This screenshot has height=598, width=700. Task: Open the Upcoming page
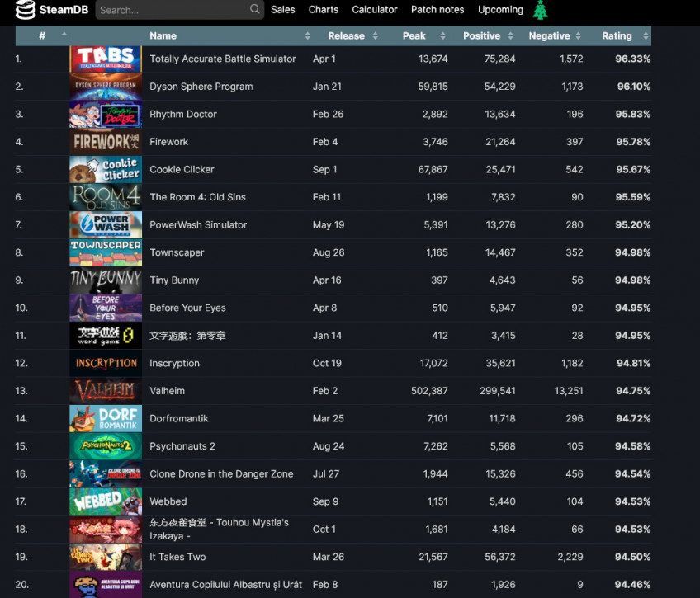click(x=500, y=10)
